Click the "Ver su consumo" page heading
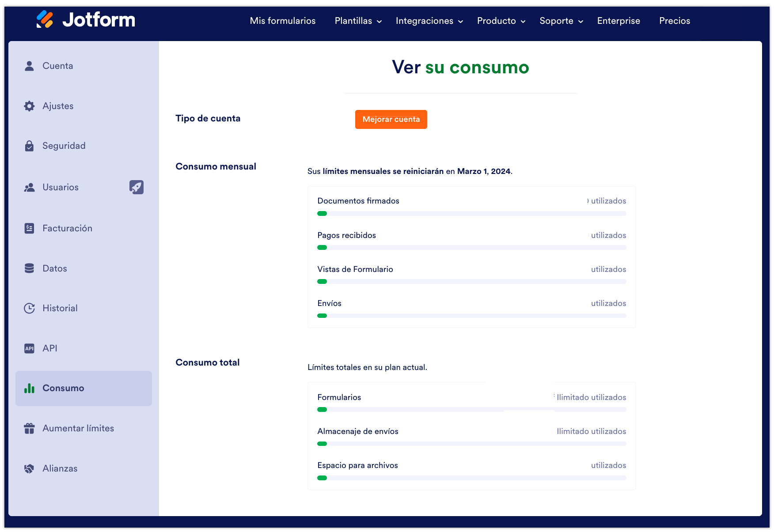 click(x=460, y=67)
